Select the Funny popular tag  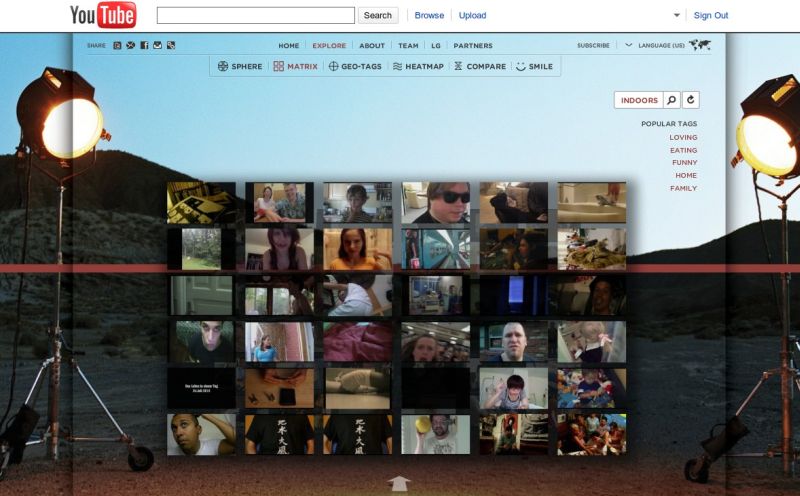[684, 162]
